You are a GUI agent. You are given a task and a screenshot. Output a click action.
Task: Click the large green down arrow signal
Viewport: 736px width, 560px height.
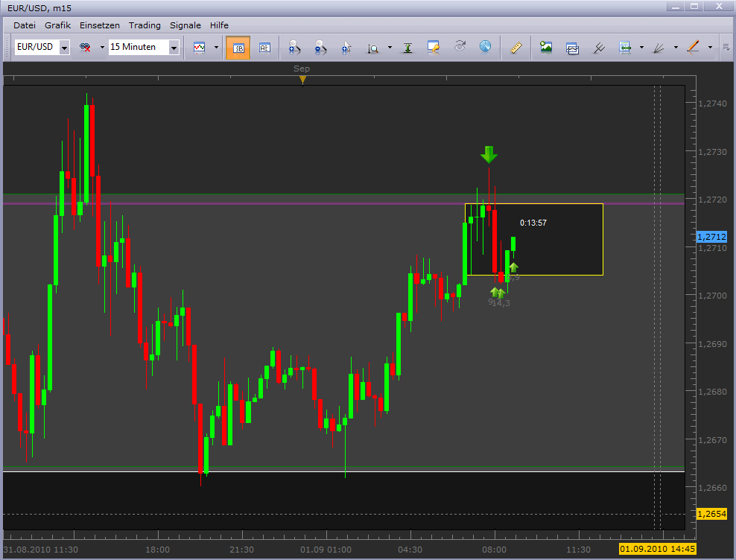[x=489, y=154]
